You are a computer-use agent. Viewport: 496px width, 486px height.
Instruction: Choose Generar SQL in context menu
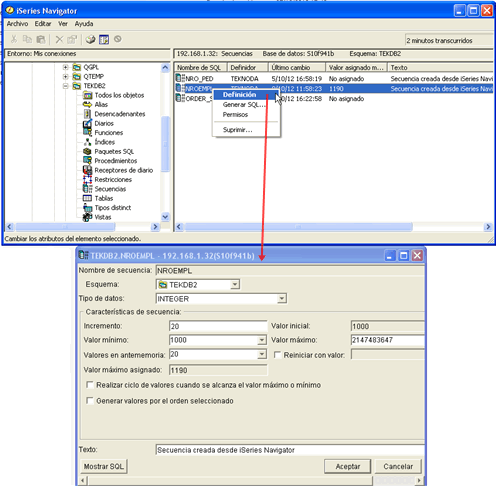pos(246,105)
